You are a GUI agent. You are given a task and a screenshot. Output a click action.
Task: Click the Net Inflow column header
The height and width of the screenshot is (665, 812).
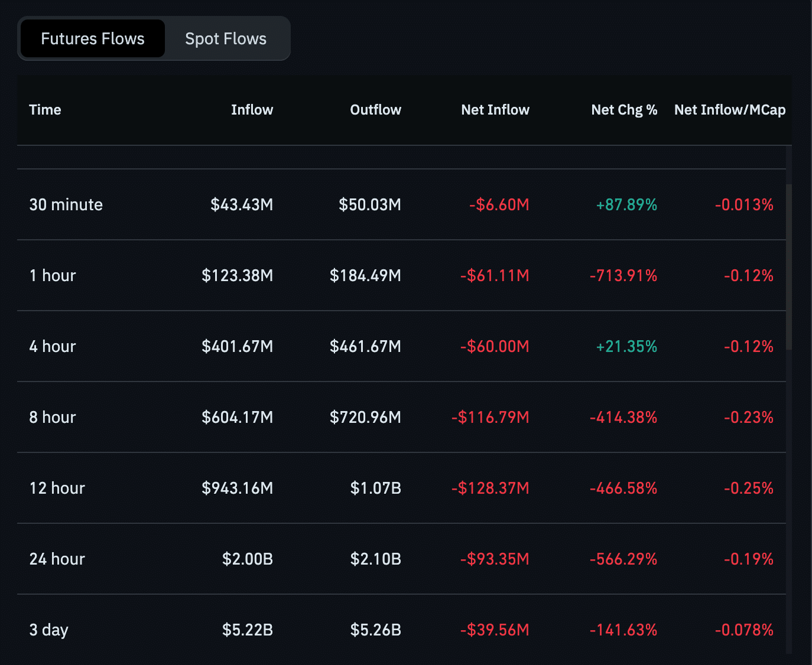click(x=495, y=109)
